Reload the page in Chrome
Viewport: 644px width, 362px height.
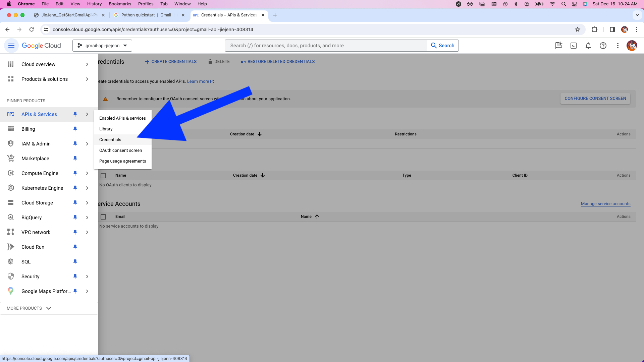(32, 29)
